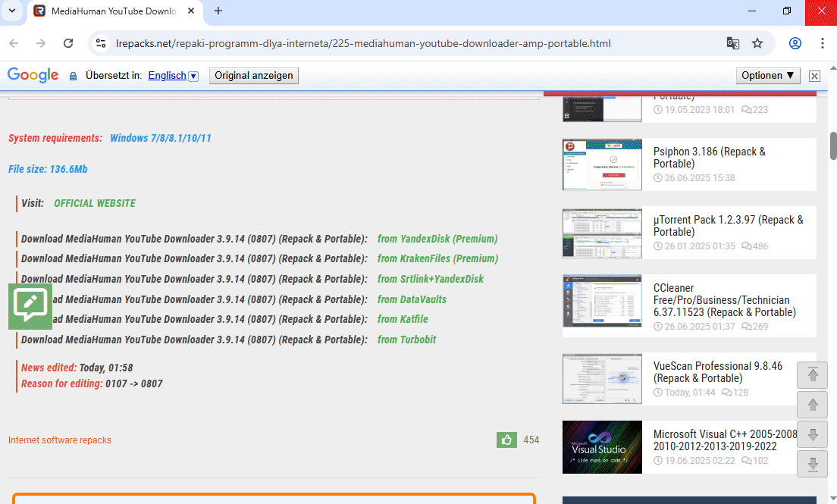This screenshot has height=504, width=837.
Task: Open the Optionen dropdown
Action: 768,76
